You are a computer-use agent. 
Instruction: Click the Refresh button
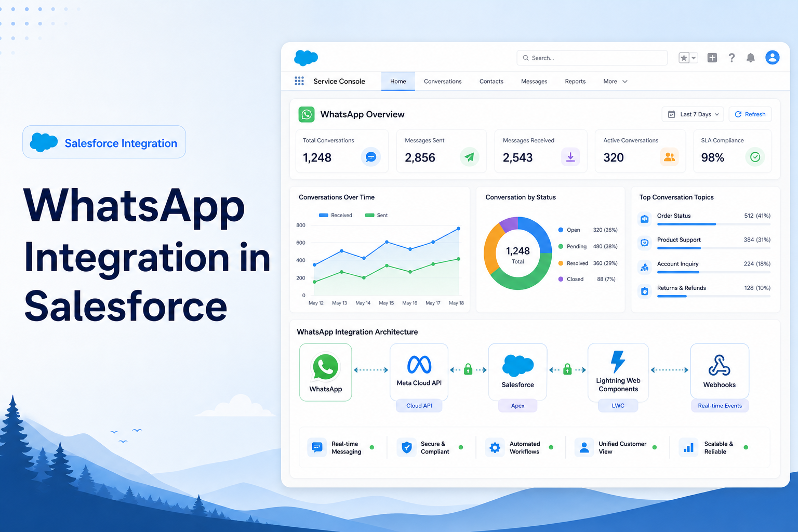pos(750,114)
